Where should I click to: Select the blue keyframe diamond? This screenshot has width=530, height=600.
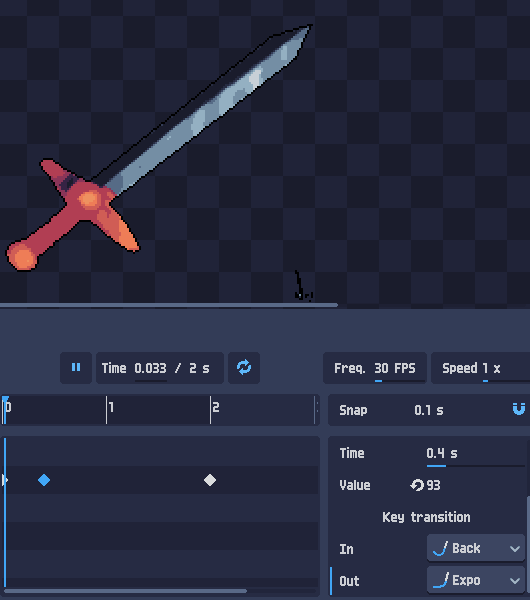44,480
